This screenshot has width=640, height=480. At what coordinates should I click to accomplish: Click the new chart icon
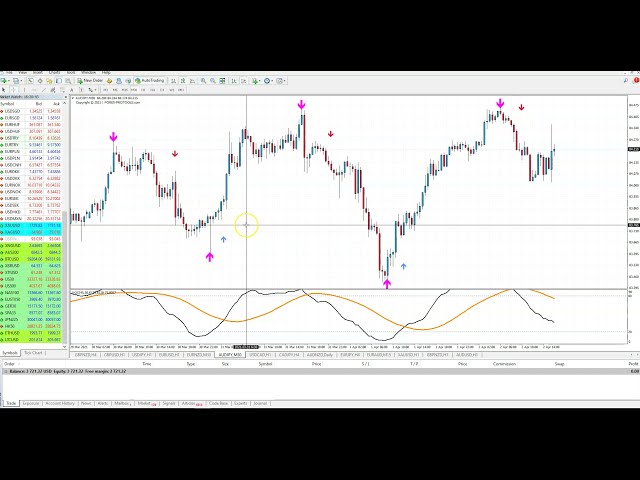coord(6,81)
